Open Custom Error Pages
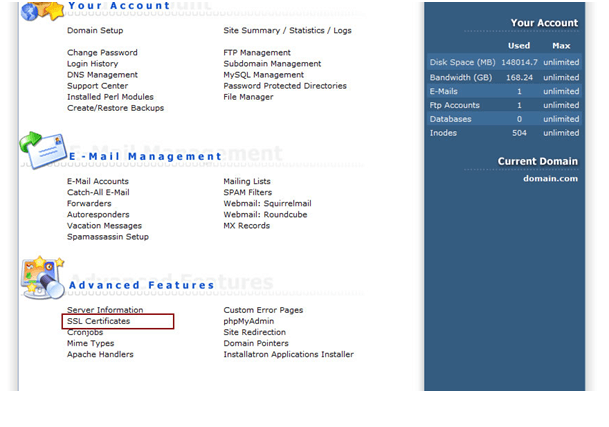This screenshot has height=427, width=609. coord(263,310)
